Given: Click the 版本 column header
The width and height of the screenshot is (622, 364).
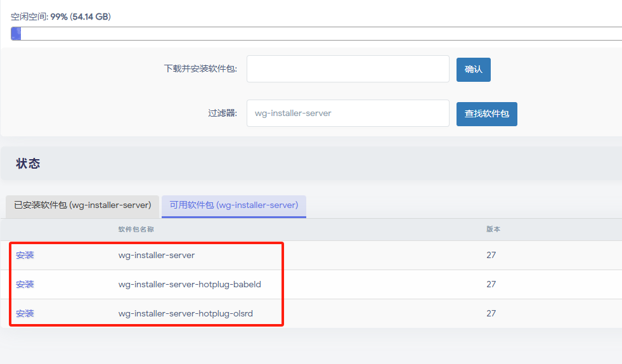Looking at the screenshot, I should [x=493, y=229].
